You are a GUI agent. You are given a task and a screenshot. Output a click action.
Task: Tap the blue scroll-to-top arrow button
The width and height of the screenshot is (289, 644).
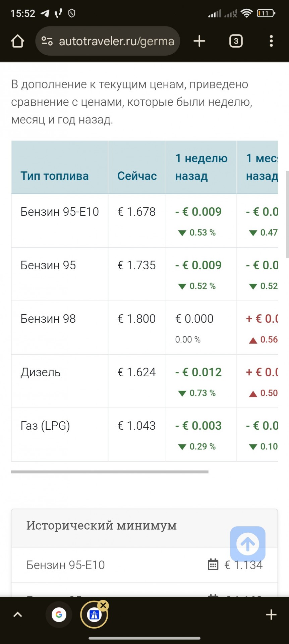[248, 544]
